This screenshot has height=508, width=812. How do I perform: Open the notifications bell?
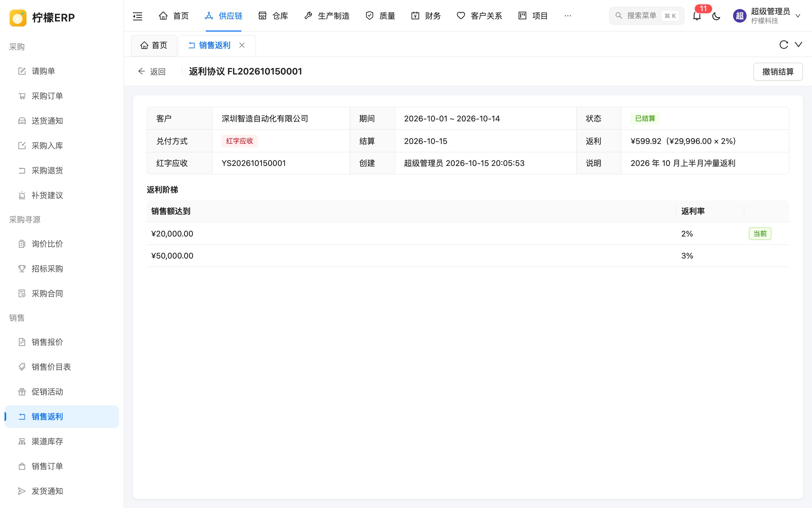(x=697, y=16)
